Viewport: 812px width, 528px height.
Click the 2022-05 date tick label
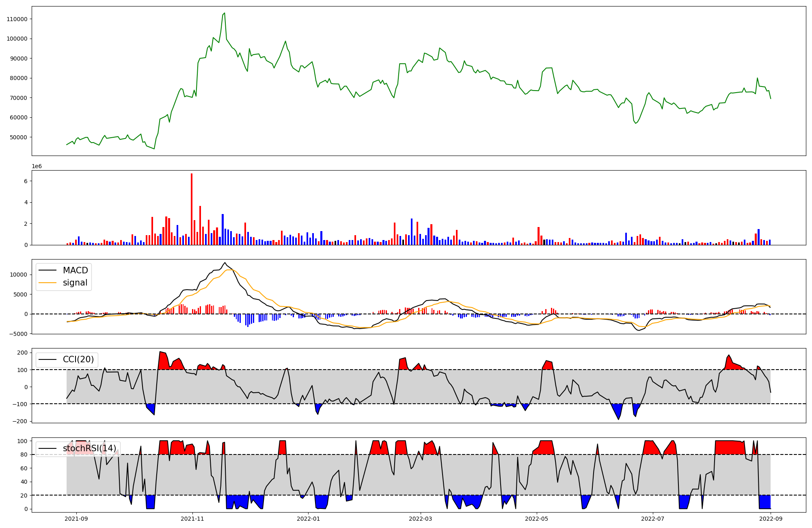[537, 519]
